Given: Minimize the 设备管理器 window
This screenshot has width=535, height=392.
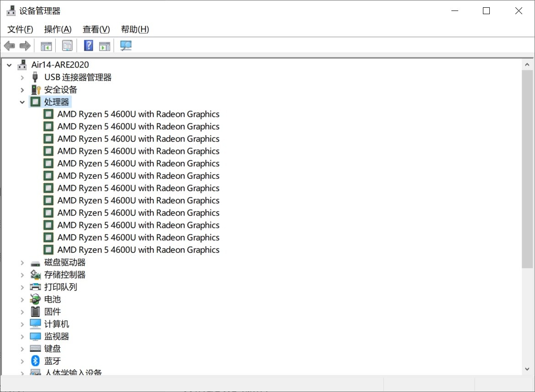Looking at the screenshot, I should (x=455, y=11).
